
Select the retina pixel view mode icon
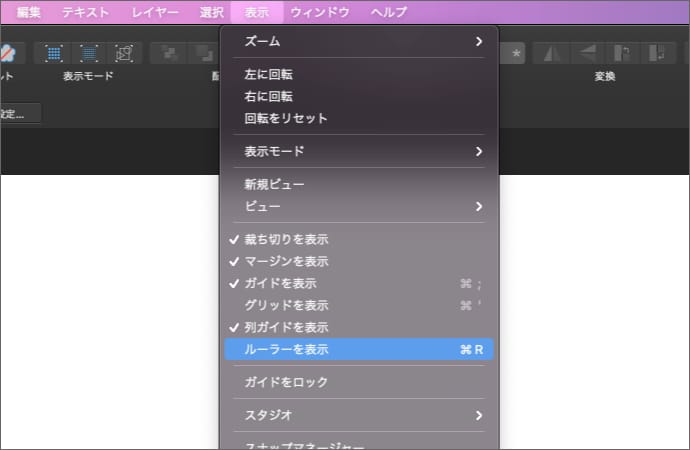click(x=89, y=52)
